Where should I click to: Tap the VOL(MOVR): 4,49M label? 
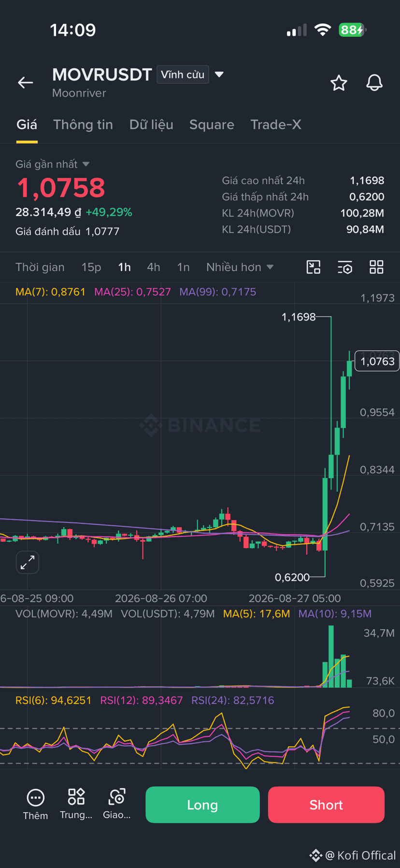[x=64, y=614]
